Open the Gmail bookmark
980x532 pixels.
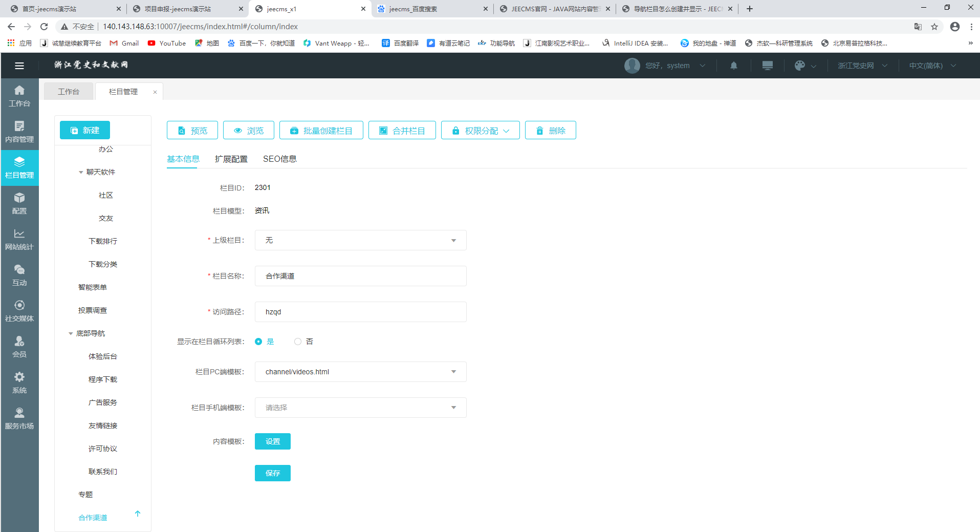point(124,43)
